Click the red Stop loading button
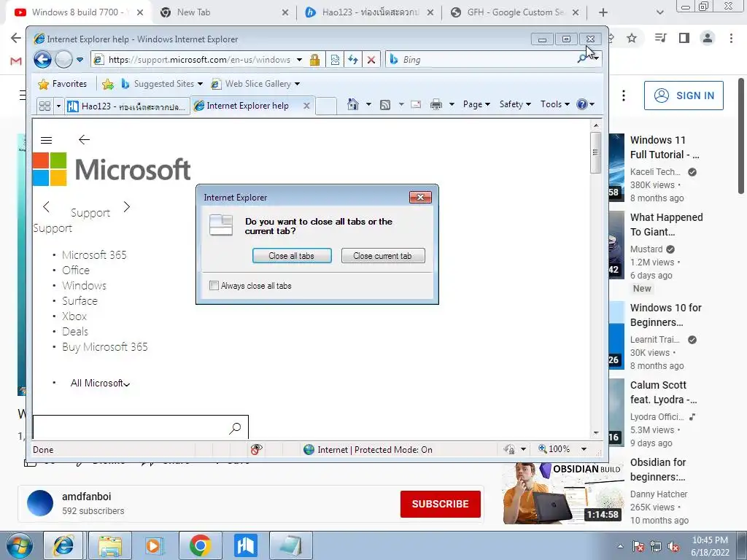Viewport: 747px width, 560px height. coord(371,60)
